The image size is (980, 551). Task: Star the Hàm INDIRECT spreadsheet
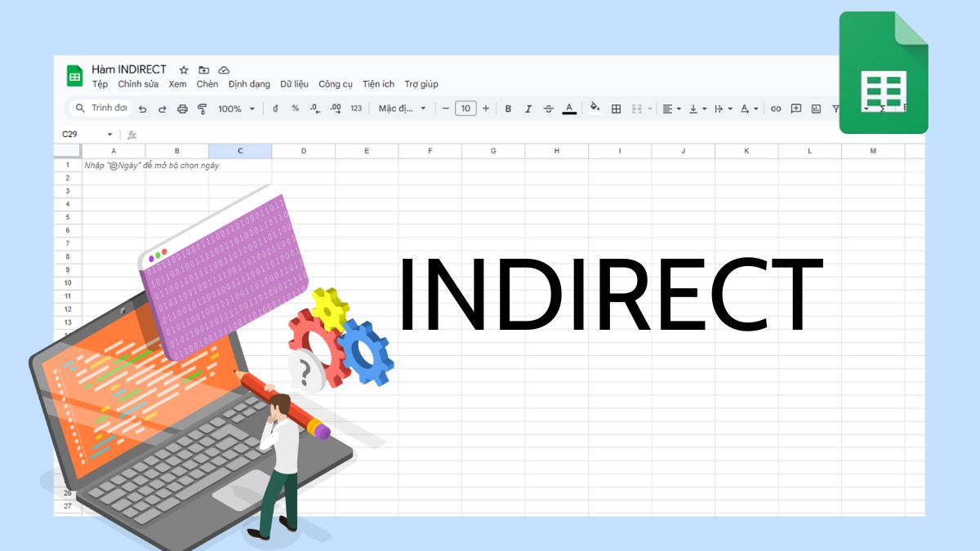point(184,69)
